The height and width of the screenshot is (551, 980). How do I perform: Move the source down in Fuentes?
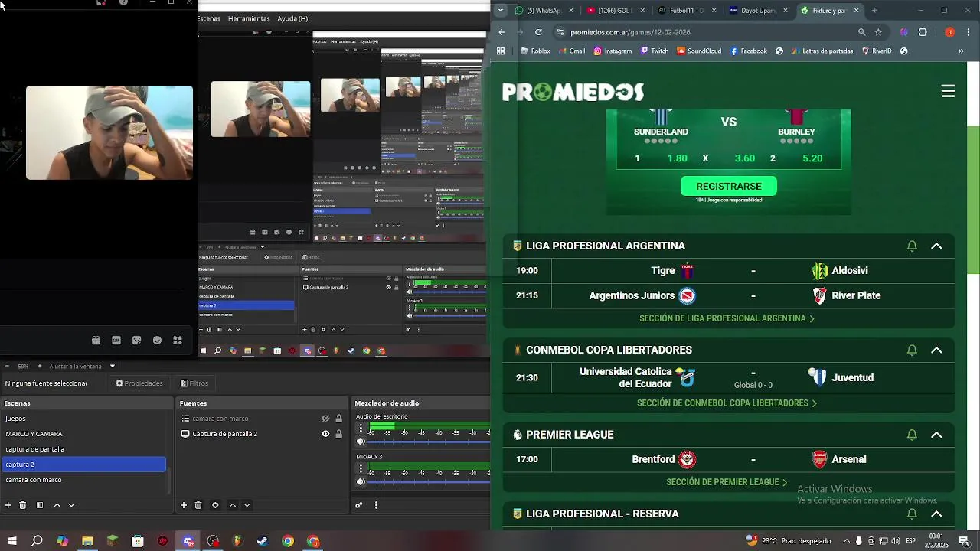click(247, 505)
